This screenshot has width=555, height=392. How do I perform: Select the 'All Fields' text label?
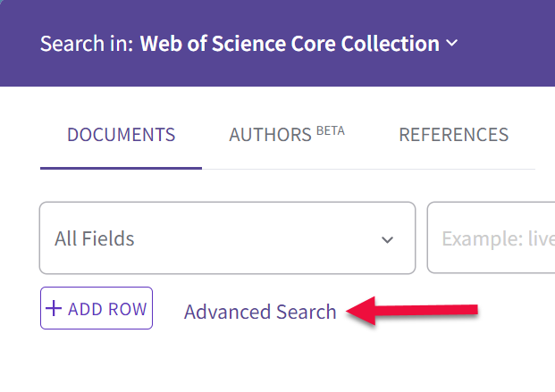point(94,238)
